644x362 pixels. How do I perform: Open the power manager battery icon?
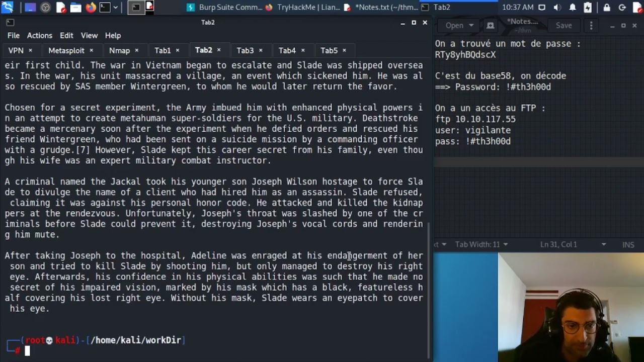point(588,8)
